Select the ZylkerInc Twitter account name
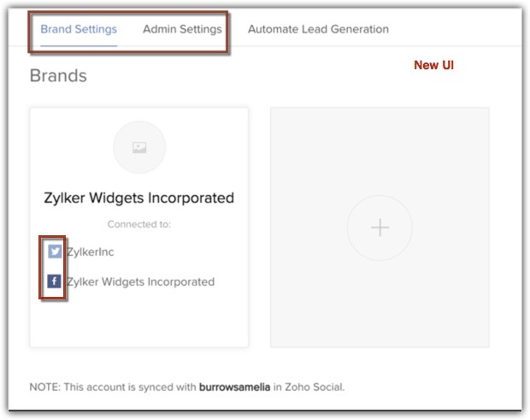The width and height of the screenshot is (530, 420). [91, 252]
